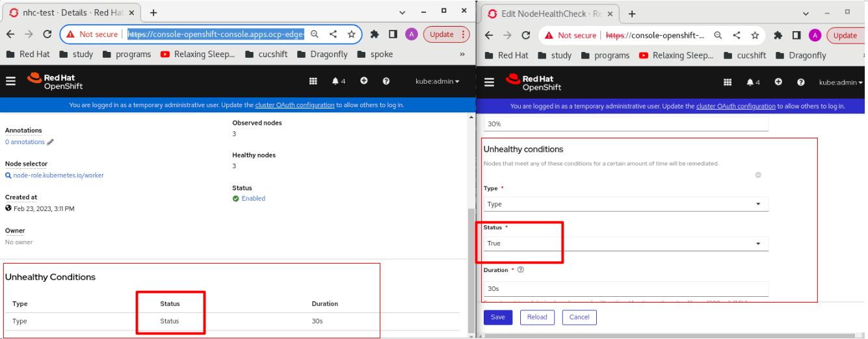Save the NodeHealthCheck changes
This screenshot has height=339, width=868.
point(498,317)
